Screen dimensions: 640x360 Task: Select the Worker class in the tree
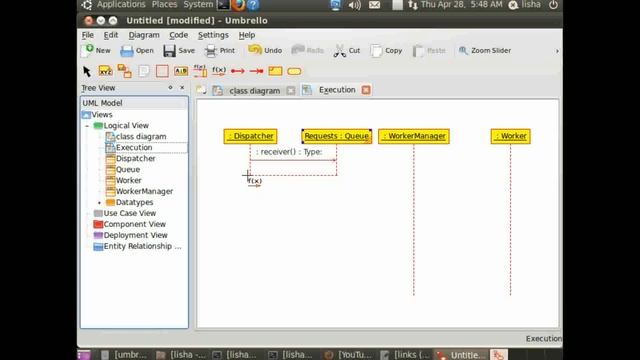pos(124,180)
